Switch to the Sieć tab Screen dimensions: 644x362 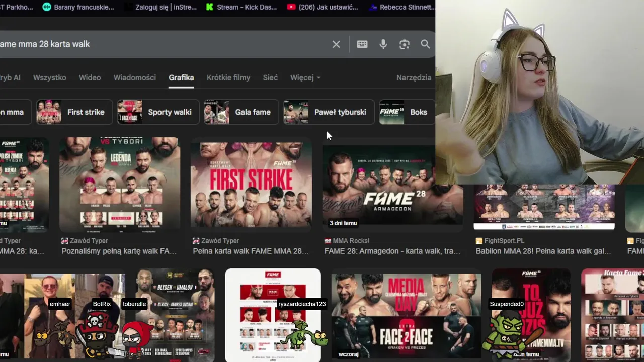point(270,77)
